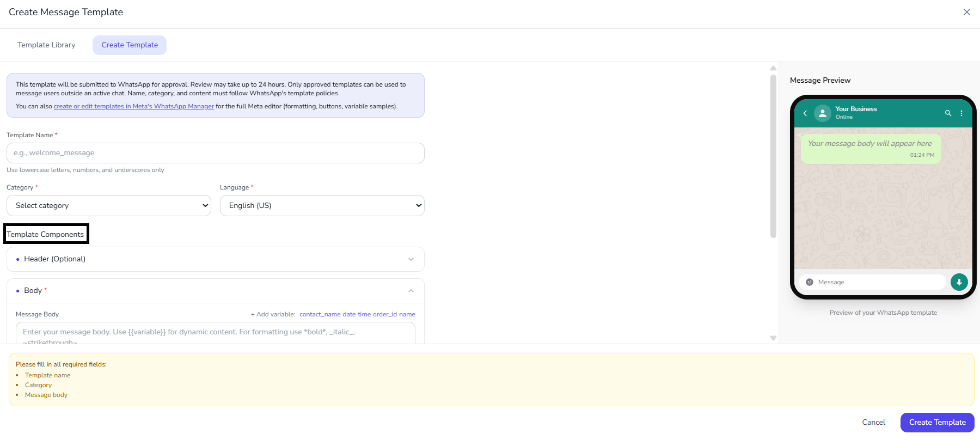
Task: Switch to the Template Library tab
Action: [x=46, y=45]
